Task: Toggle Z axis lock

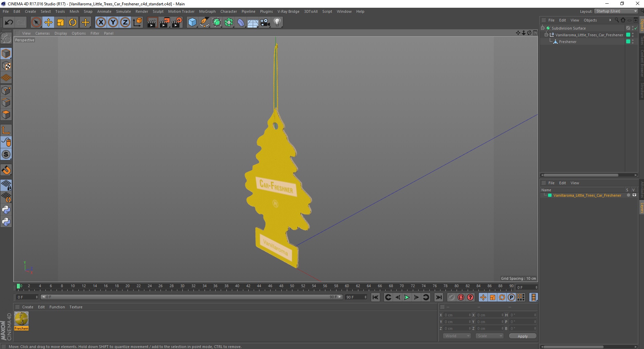Action: pos(125,23)
